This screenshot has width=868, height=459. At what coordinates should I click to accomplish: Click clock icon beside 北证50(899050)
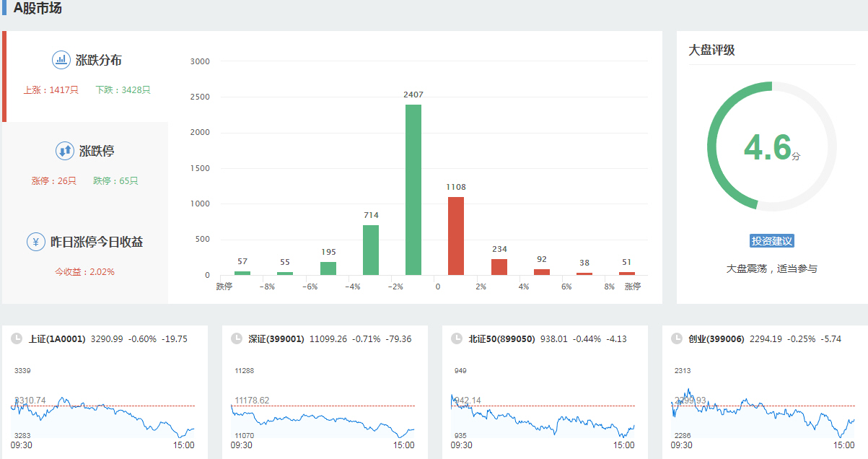[x=456, y=338]
